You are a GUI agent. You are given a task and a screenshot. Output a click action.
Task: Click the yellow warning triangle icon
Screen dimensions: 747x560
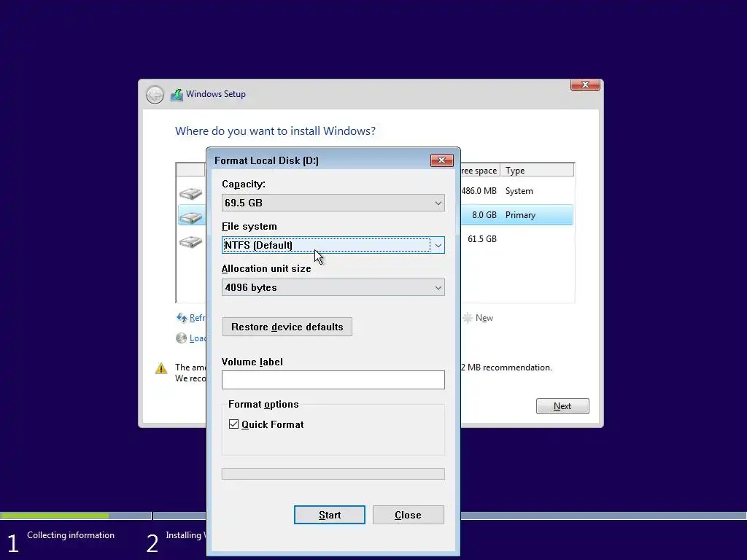(161, 368)
